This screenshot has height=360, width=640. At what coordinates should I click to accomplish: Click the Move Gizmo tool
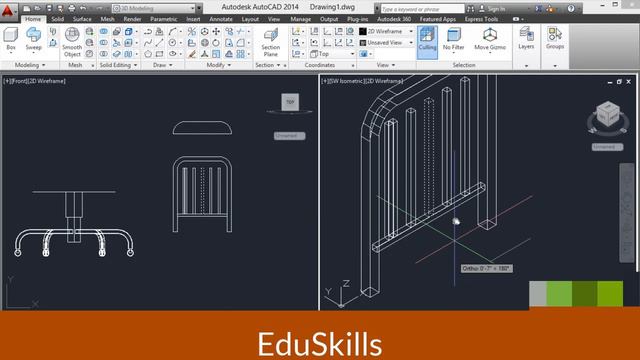(490, 40)
